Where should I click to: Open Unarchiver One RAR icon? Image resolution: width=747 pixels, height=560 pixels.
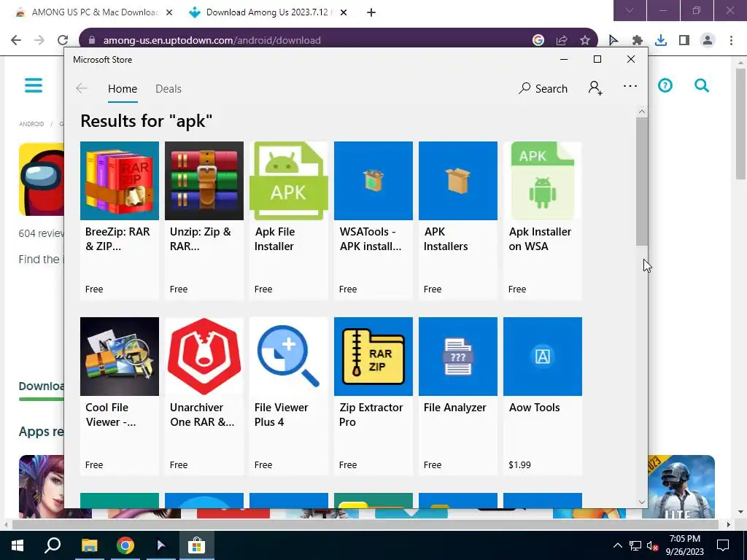(x=204, y=356)
